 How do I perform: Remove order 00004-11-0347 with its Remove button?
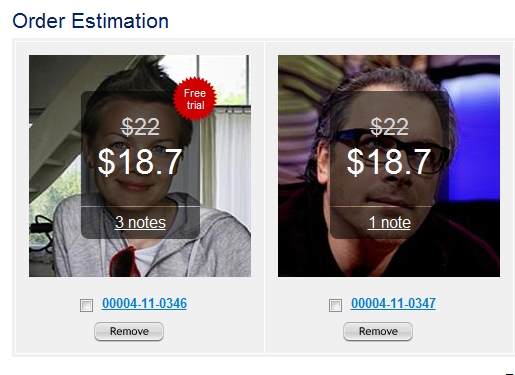pos(378,331)
